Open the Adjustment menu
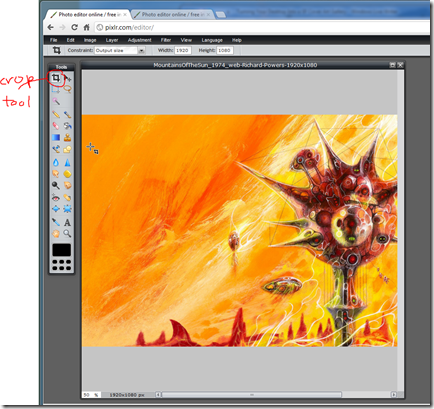 tap(139, 40)
